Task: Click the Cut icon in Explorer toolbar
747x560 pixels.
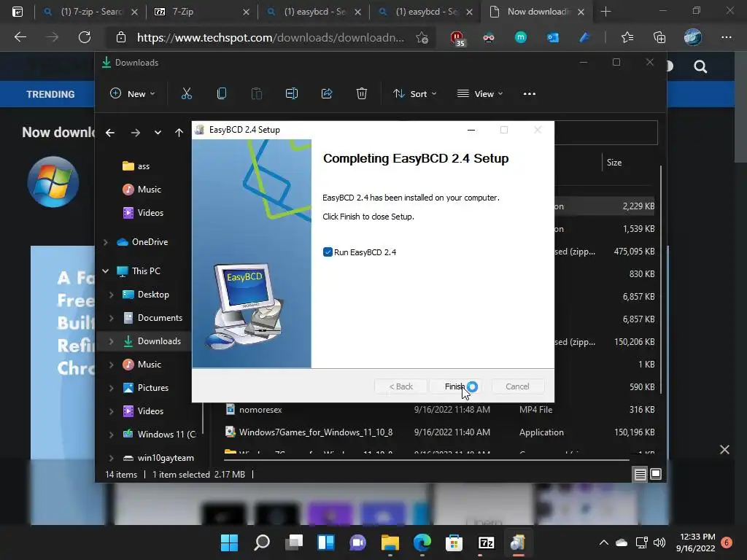Action: [x=187, y=94]
